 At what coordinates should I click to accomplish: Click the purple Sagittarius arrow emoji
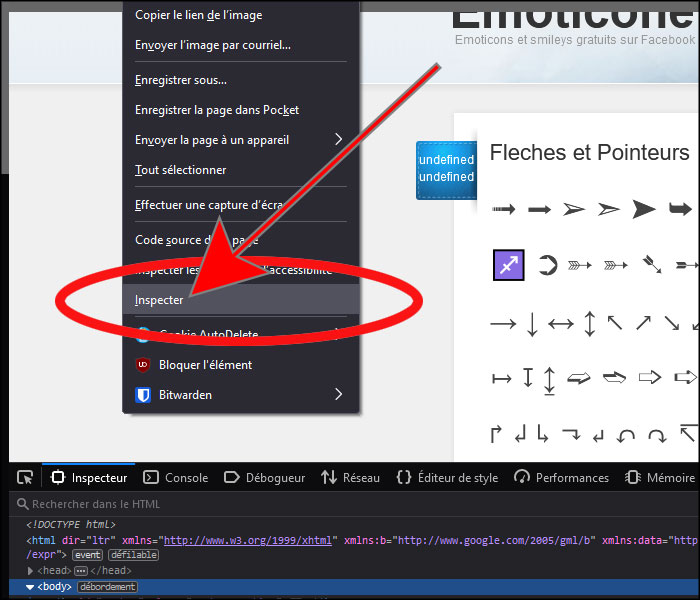508,265
